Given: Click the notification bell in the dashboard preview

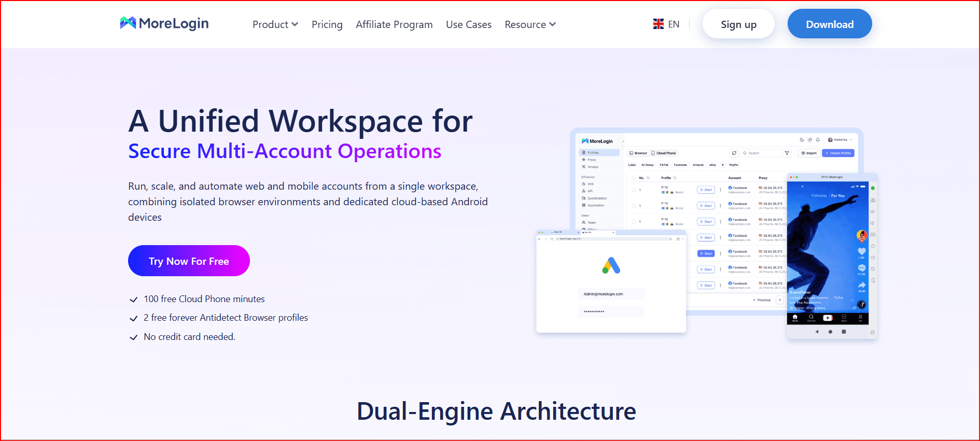Looking at the screenshot, I should (818, 140).
